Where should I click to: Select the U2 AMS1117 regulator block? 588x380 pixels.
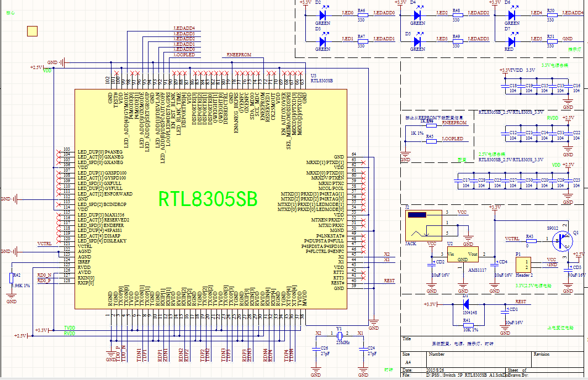click(463, 254)
